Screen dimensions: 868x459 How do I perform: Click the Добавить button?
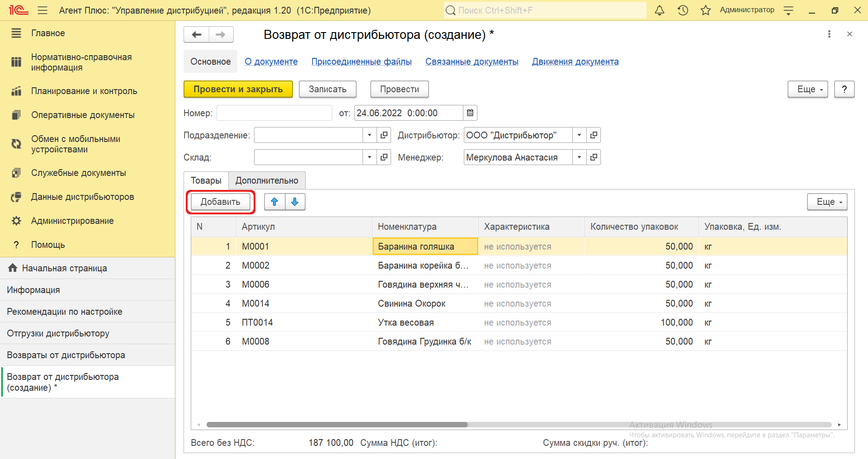point(221,202)
